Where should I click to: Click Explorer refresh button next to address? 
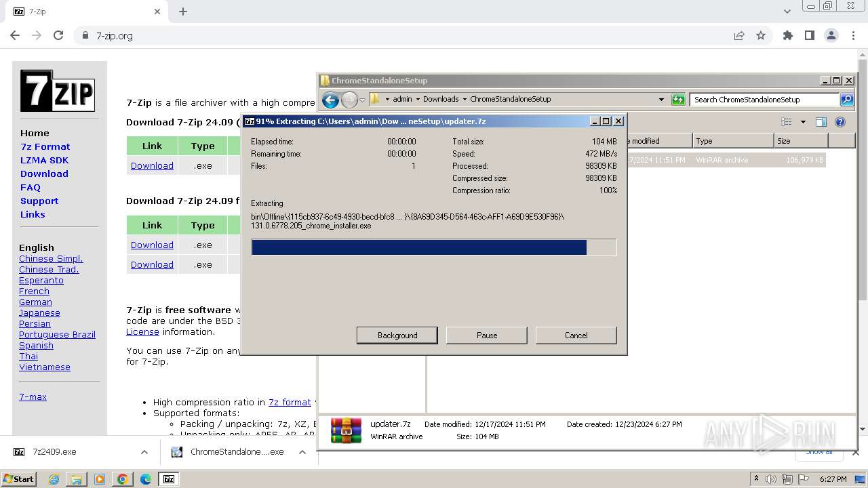[678, 100]
